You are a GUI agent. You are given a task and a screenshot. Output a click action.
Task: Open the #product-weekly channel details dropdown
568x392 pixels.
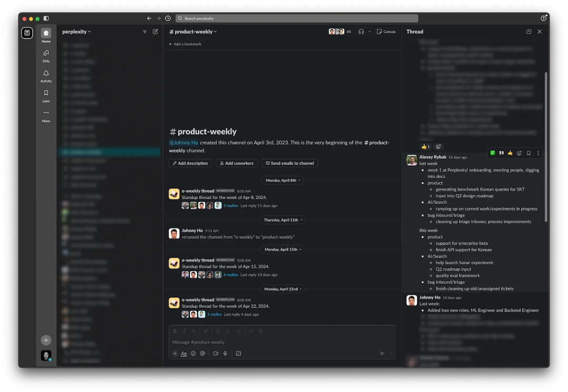(193, 32)
